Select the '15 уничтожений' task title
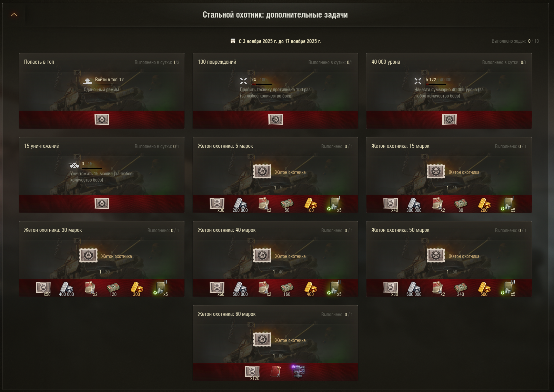 coord(42,146)
